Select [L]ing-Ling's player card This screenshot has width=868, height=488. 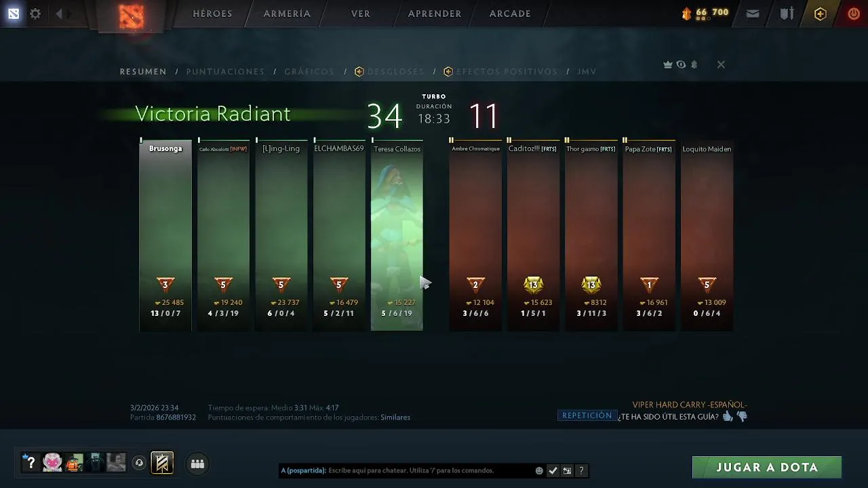[x=281, y=235]
